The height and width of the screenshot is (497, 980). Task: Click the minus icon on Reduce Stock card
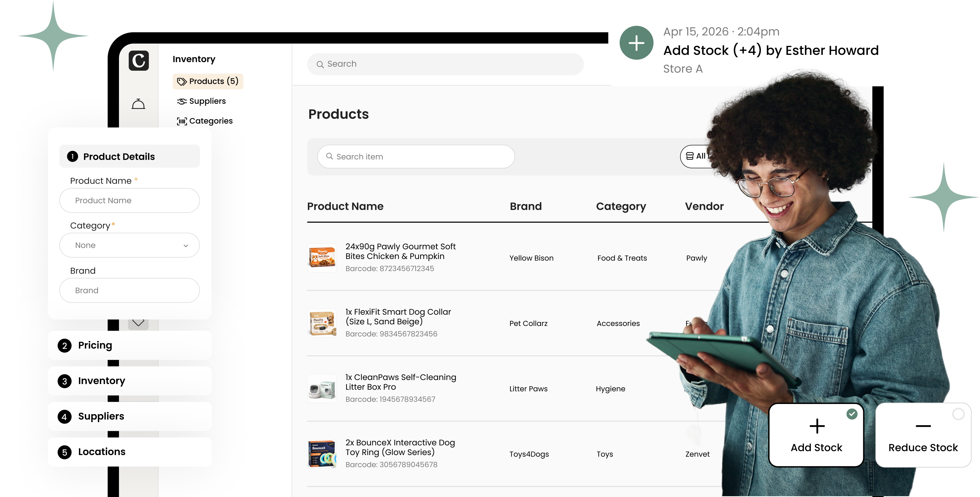923,426
